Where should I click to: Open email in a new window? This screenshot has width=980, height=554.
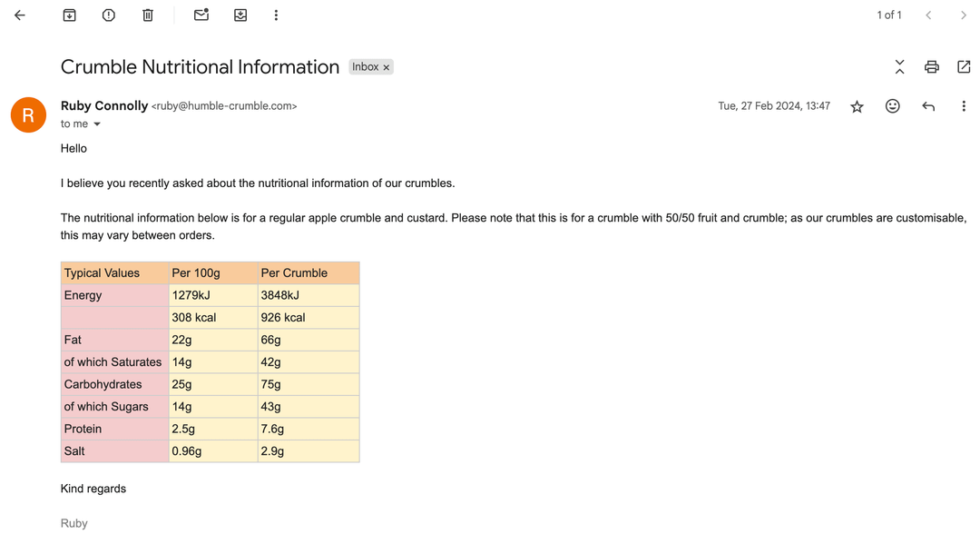pos(964,67)
